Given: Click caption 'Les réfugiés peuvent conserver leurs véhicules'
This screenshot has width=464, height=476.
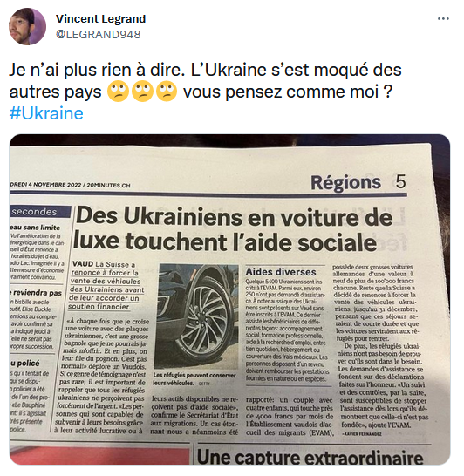Looking at the screenshot, I should (x=194, y=379).
